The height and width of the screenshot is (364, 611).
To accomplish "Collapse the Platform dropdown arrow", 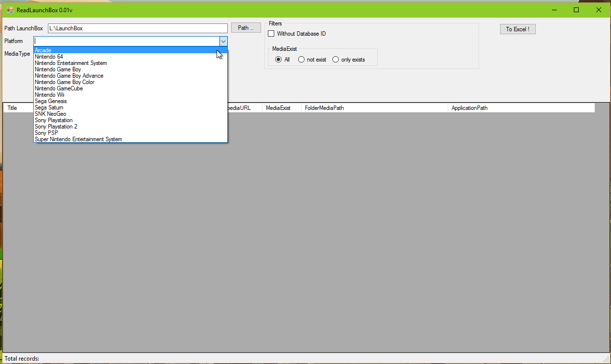I will 223,42.
